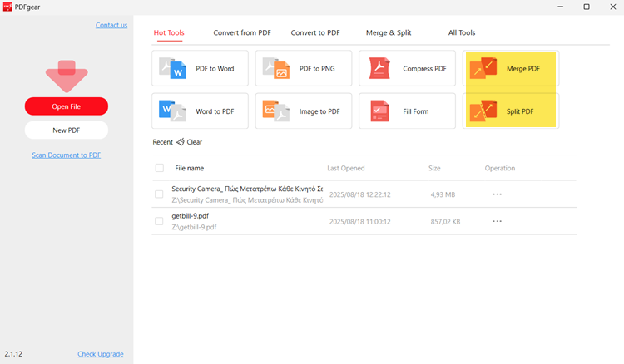Click the PDF to PNG icon
This screenshot has width=624, height=364.
pyautogui.click(x=276, y=68)
